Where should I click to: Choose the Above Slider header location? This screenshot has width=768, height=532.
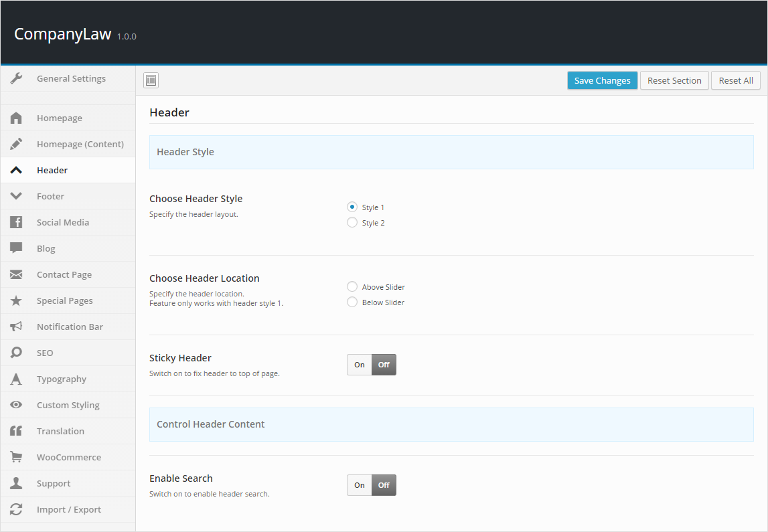coord(352,287)
